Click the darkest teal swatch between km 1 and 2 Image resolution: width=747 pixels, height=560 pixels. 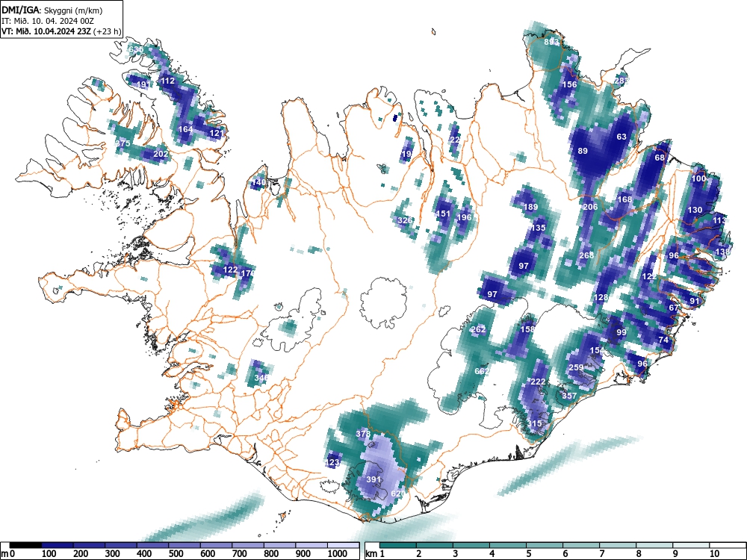[398, 545]
